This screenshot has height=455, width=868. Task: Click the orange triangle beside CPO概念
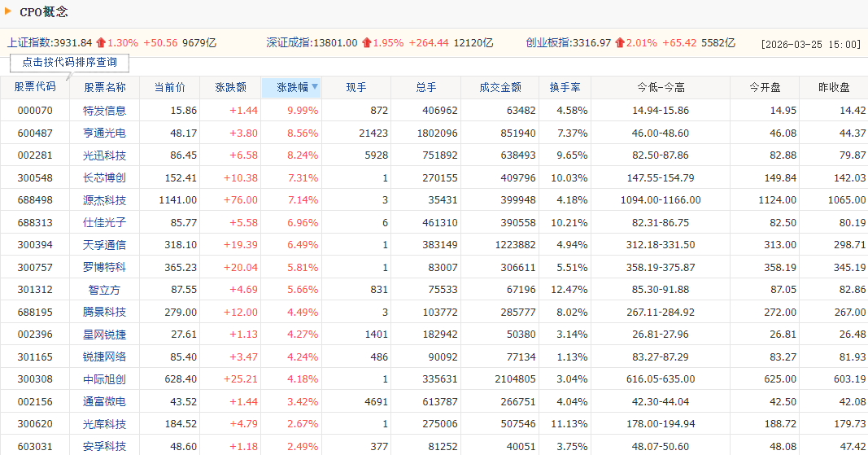click(8, 11)
